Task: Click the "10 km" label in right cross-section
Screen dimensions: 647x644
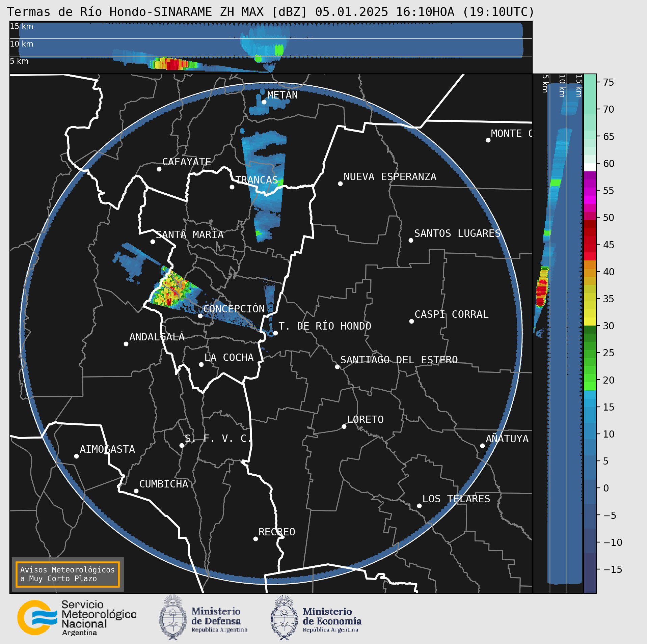Action: (x=562, y=86)
